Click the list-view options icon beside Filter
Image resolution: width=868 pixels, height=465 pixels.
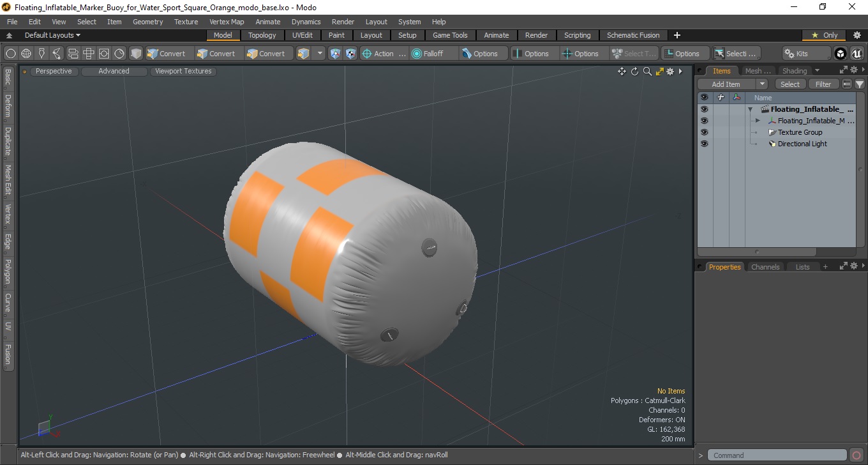tap(847, 84)
